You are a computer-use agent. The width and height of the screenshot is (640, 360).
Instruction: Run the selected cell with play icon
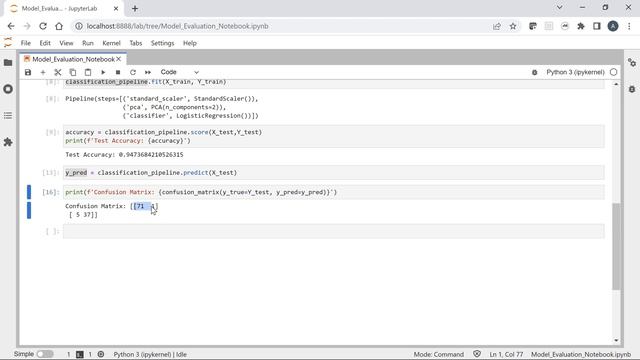point(103,72)
